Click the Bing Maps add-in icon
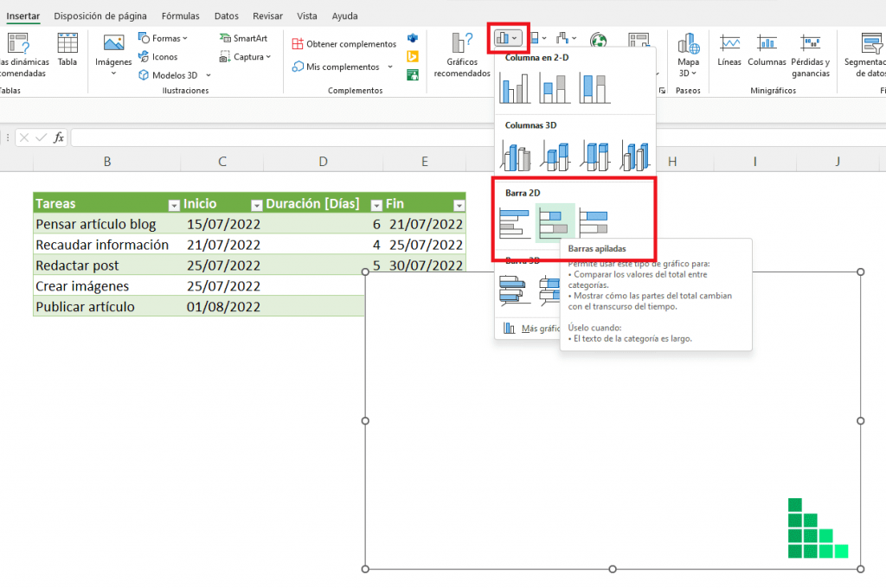The image size is (886, 588). click(x=413, y=56)
